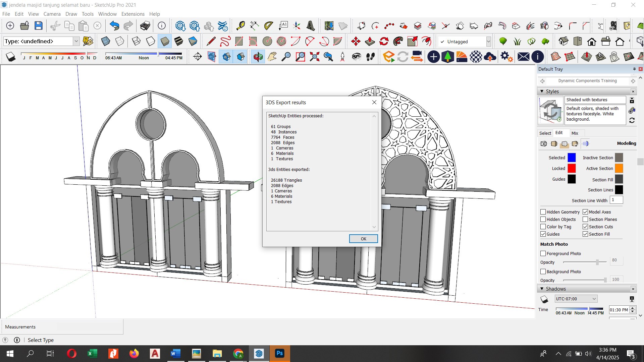This screenshot has width=644, height=362.
Task: Uncheck the Section Cuts checkbox
Action: pyautogui.click(x=585, y=227)
